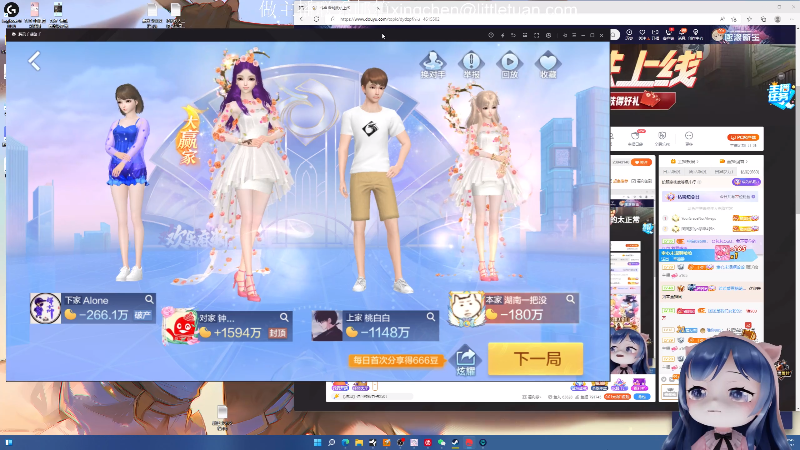This screenshot has height=450, width=800.
Task: Inspect 湖南一把没 with the magnifier icon
Action: coord(570,299)
